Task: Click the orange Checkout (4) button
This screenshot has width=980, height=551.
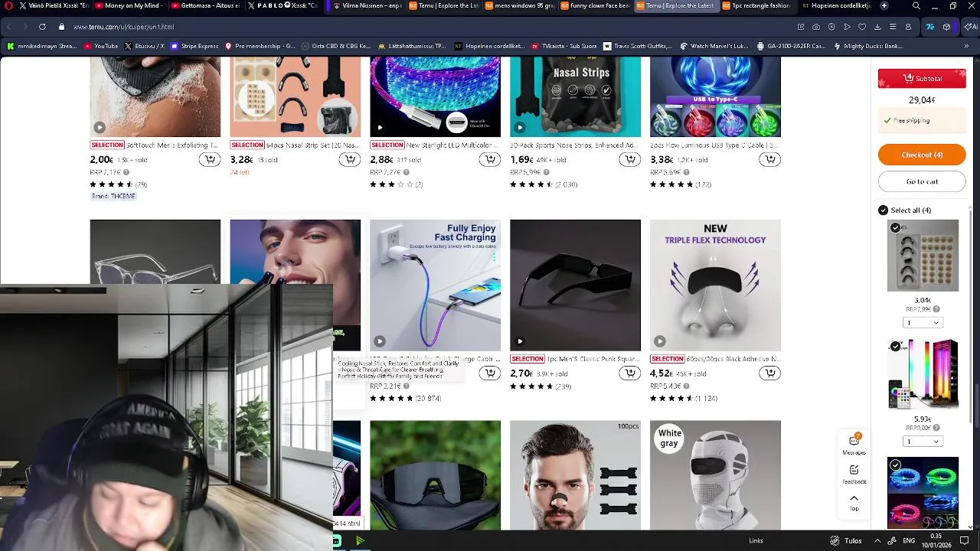Action: coord(922,155)
